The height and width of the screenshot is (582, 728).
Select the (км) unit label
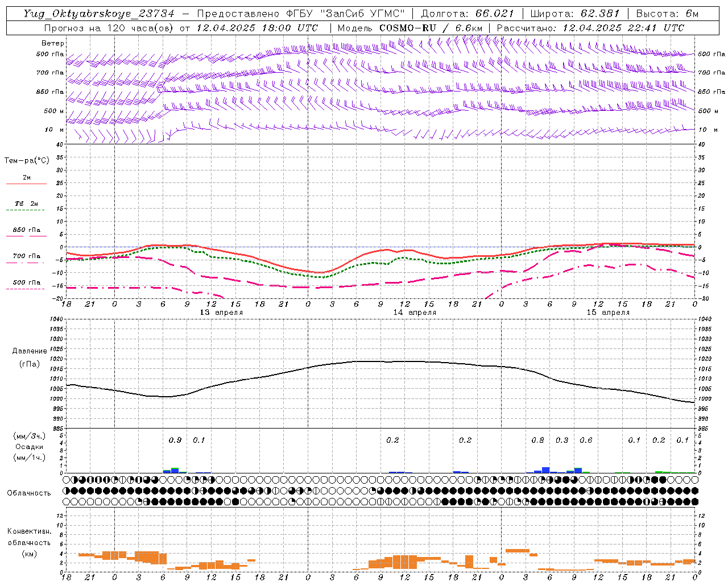tap(29, 553)
